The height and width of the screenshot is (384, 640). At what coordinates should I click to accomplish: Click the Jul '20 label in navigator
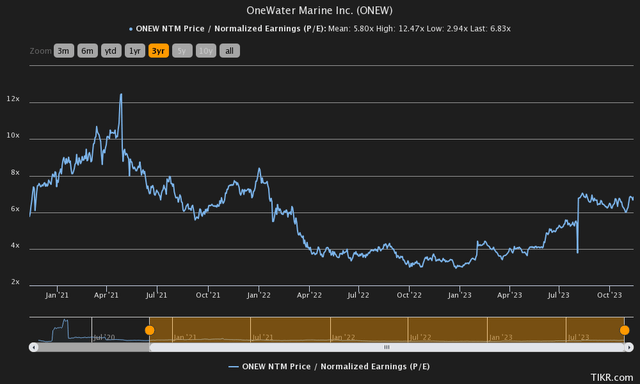[104, 337]
